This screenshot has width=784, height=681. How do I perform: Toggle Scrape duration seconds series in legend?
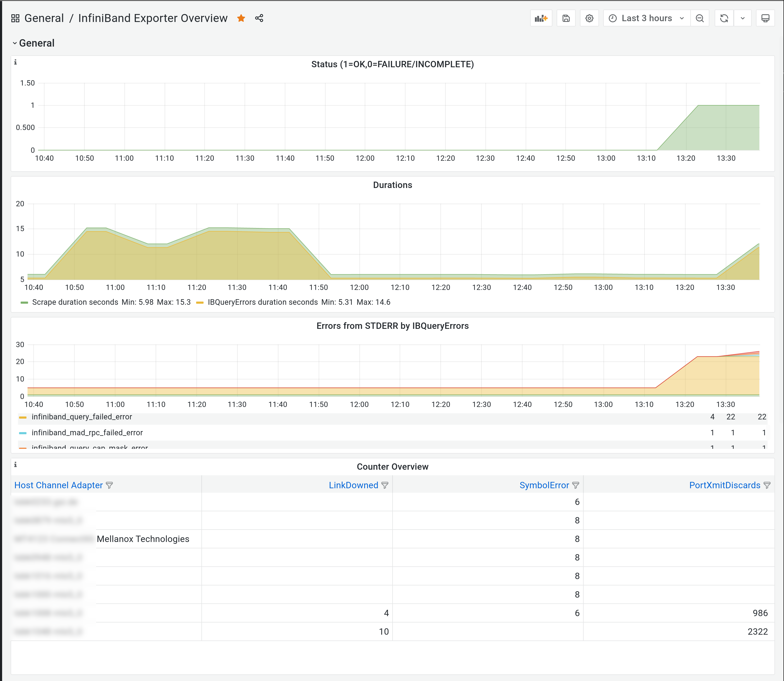[x=75, y=302]
